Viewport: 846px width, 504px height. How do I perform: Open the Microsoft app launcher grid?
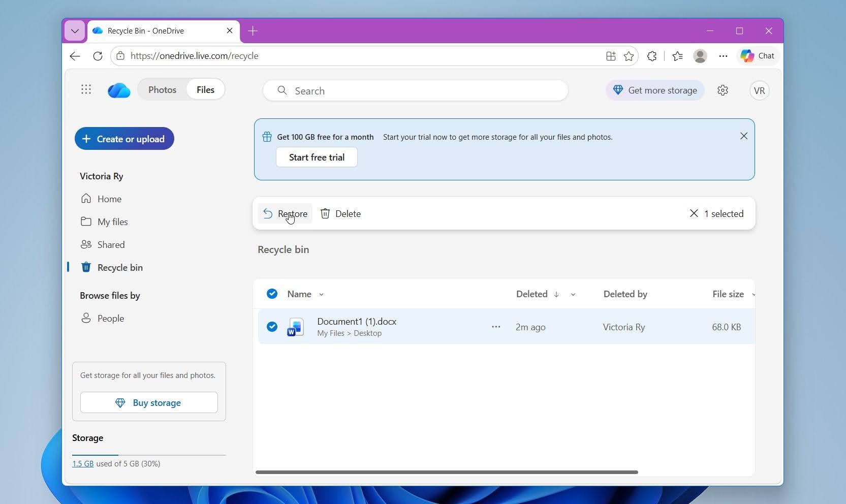coord(86,90)
